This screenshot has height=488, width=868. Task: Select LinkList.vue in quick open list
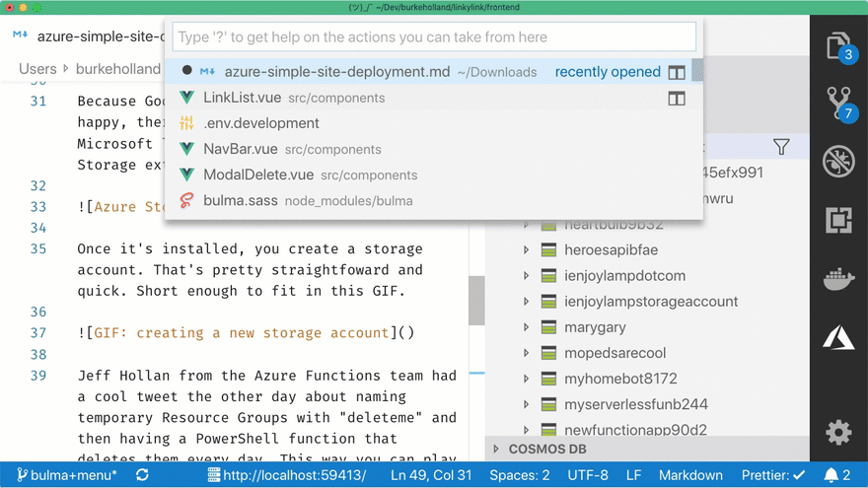click(433, 98)
